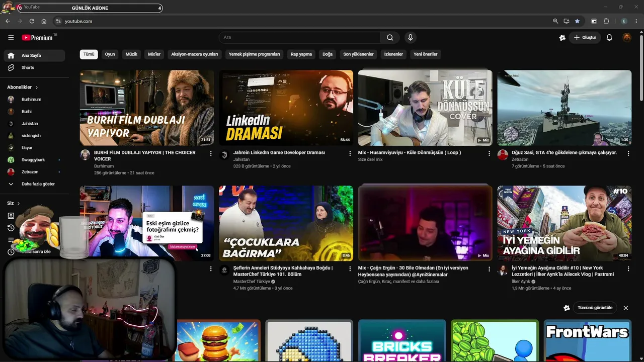The width and height of the screenshot is (644, 362).
Task: Start voice search with the microphone
Action: (411, 38)
